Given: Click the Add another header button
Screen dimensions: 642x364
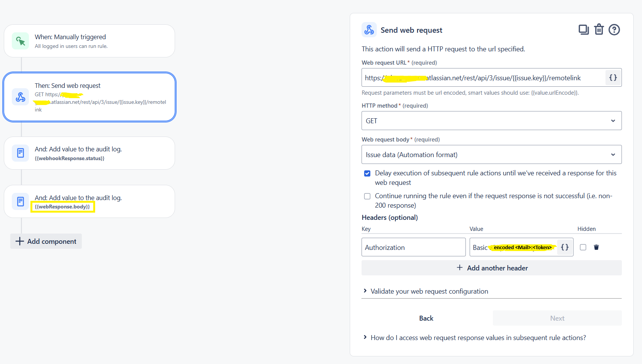Looking at the screenshot, I should pyautogui.click(x=492, y=268).
